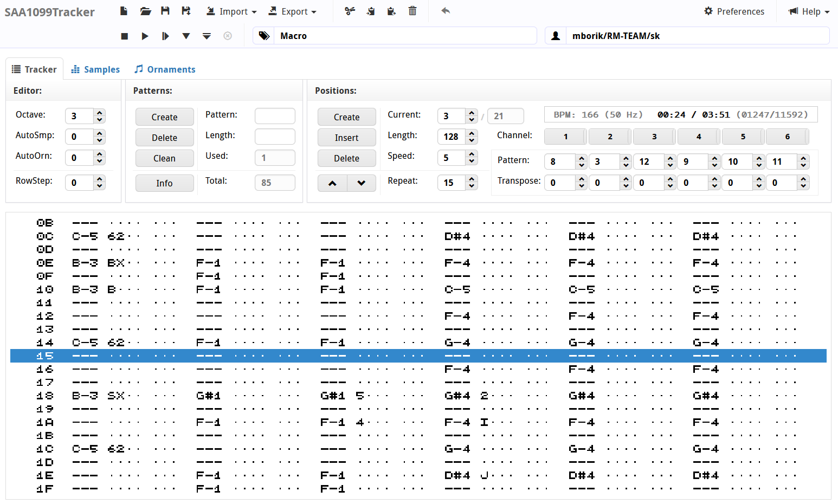Click the tag icon beside the Macro title
Image resolution: width=838 pixels, height=504 pixels.
pyautogui.click(x=264, y=36)
